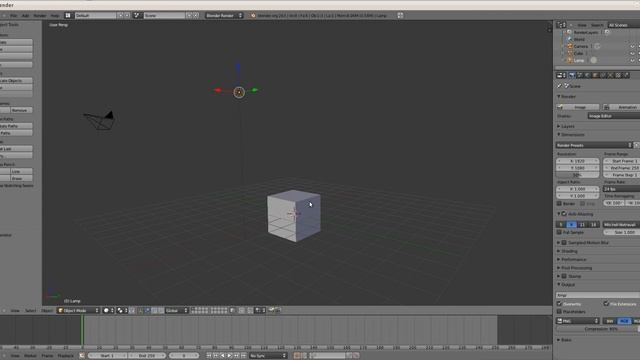Select anti-aliasing sample 16

point(593,224)
